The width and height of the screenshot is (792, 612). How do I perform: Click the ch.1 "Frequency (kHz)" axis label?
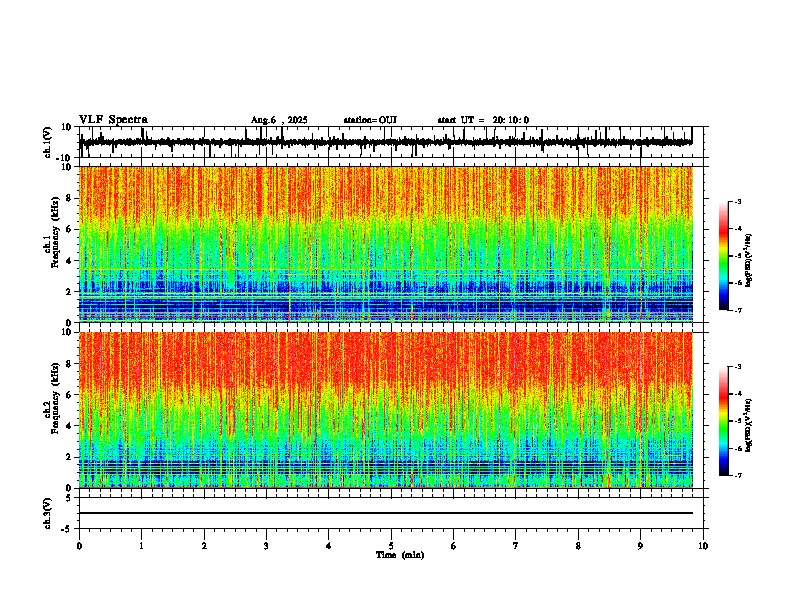coord(55,232)
